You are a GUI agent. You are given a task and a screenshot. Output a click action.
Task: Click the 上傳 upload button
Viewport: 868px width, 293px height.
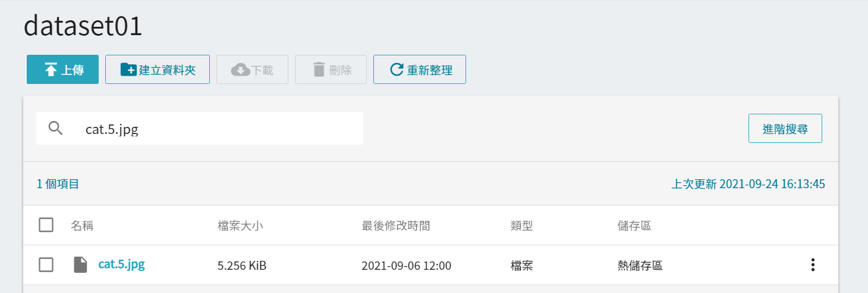(62, 70)
